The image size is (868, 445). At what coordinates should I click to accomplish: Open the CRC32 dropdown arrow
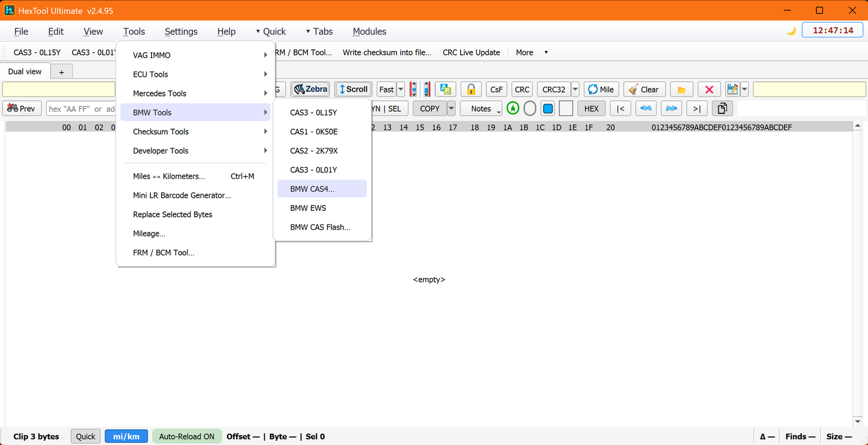pos(575,89)
